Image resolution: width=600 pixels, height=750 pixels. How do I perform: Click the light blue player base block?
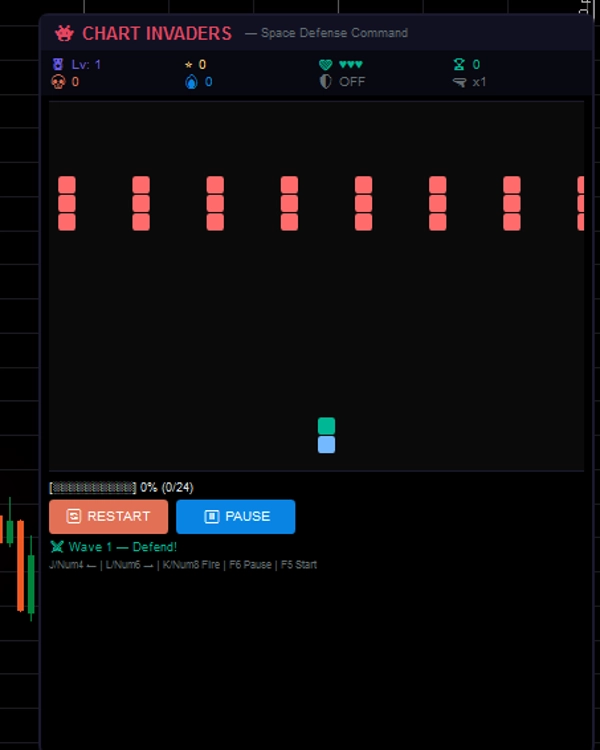tap(326, 444)
